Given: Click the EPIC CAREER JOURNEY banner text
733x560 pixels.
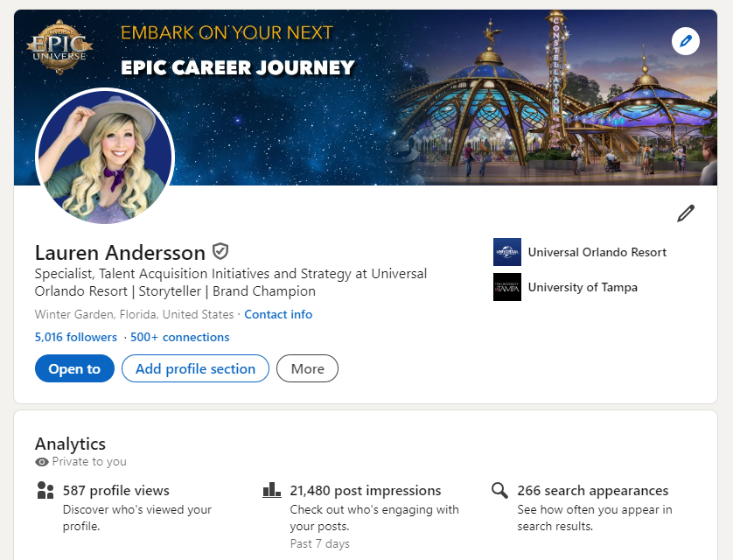Looking at the screenshot, I should point(238,67).
